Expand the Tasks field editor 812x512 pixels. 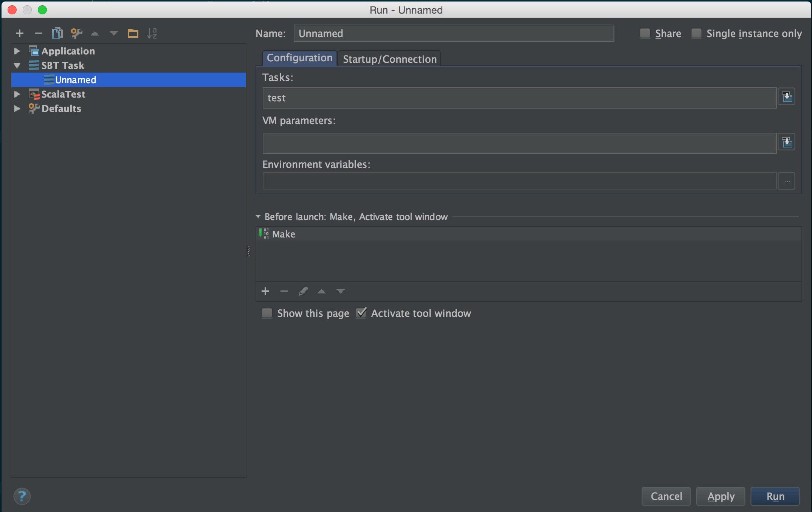coord(787,98)
